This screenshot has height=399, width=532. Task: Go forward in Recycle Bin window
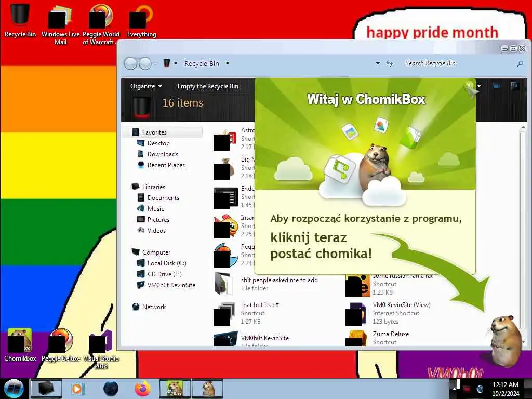[145, 63]
